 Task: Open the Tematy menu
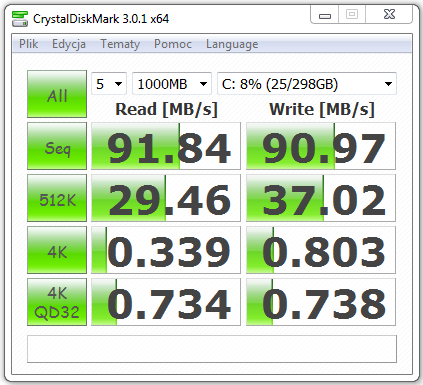[x=120, y=44]
